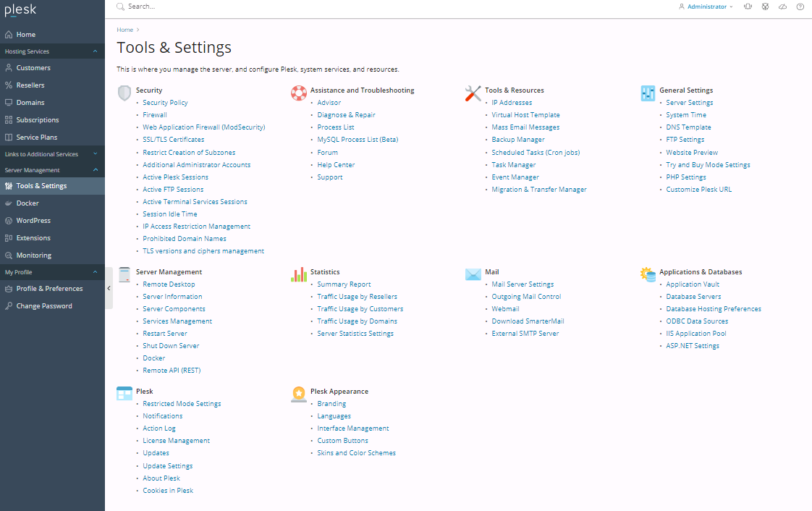Open the Firewall link

pyautogui.click(x=155, y=115)
